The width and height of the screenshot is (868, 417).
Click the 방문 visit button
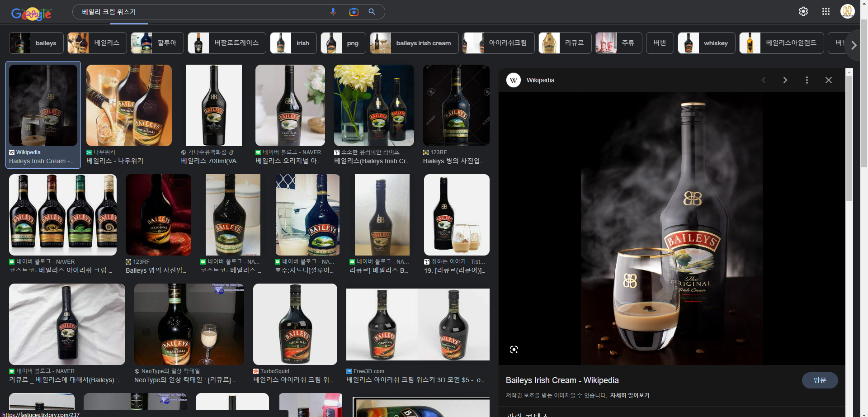click(820, 380)
